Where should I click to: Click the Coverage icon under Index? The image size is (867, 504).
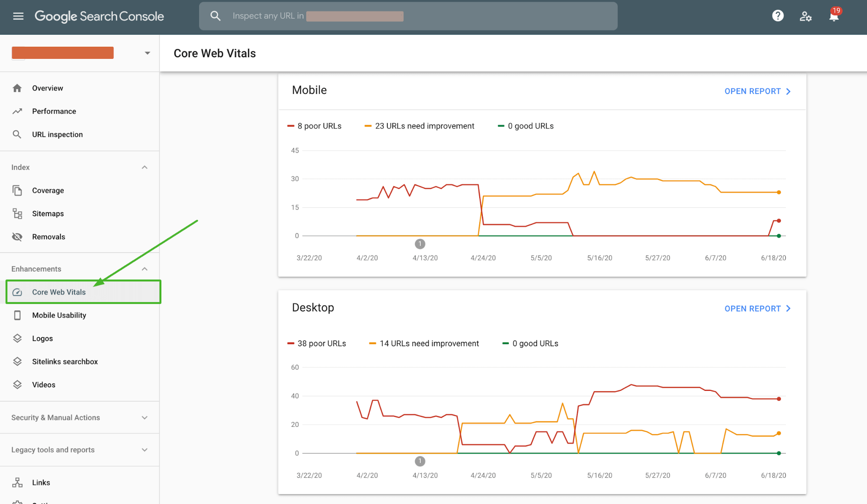point(17,190)
